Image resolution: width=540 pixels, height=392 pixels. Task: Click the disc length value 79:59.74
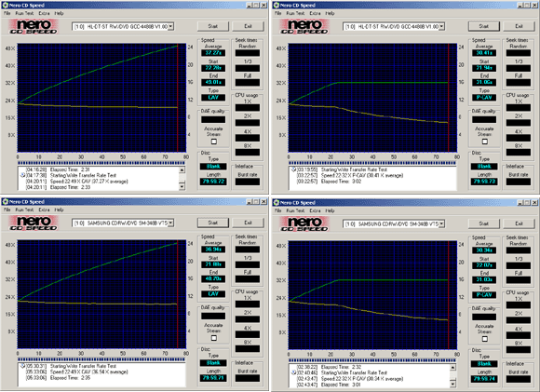484,379
